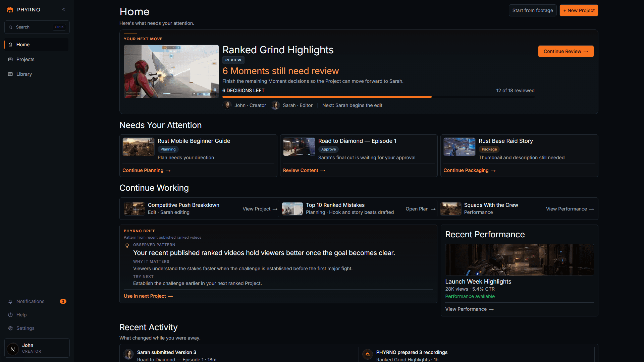The image size is (644, 362).
Task: Open Notifications in the sidebar
Action: pos(37,301)
